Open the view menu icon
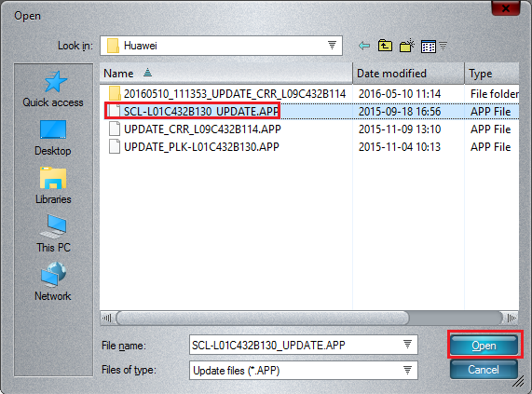This screenshot has width=532, height=394. point(433,47)
